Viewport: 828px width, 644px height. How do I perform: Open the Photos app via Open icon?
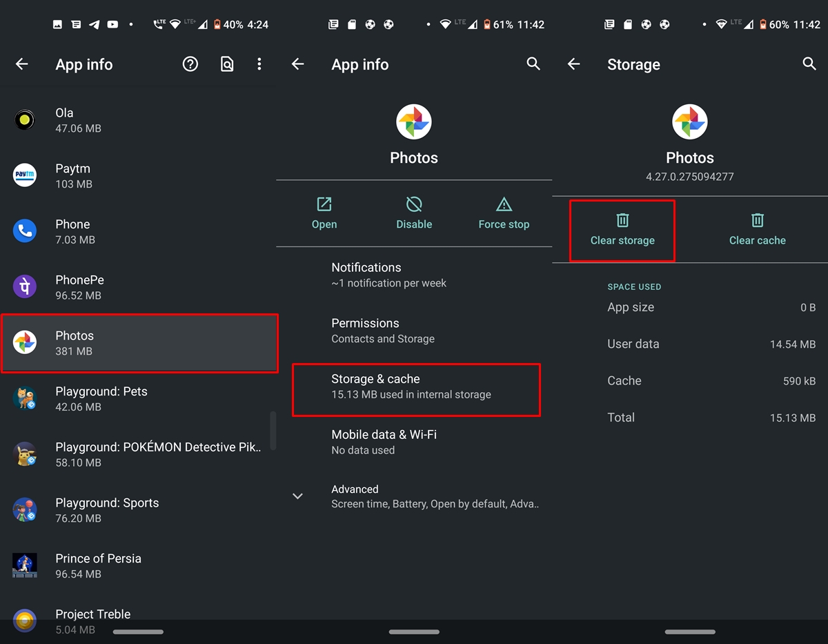click(x=324, y=213)
